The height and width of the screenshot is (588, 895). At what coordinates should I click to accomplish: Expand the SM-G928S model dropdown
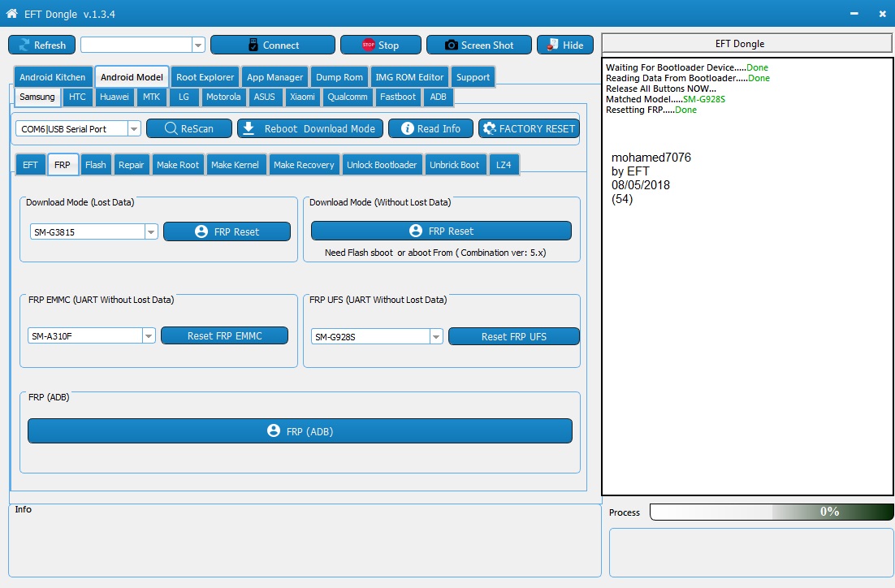click(x=436, y=337)
